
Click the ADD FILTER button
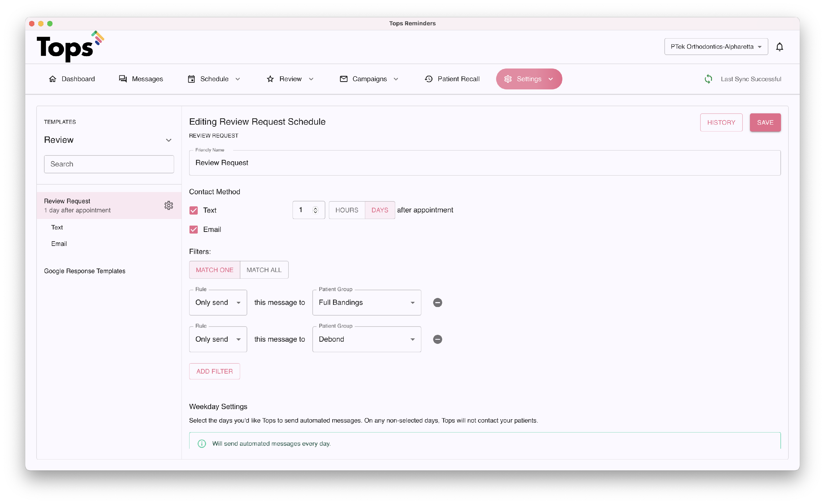(214, 371)
